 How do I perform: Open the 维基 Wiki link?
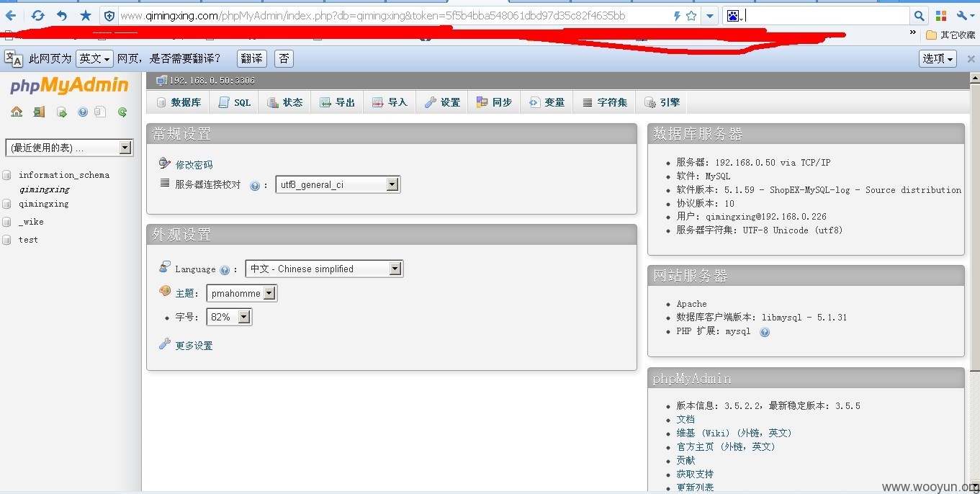pos(734,433)
